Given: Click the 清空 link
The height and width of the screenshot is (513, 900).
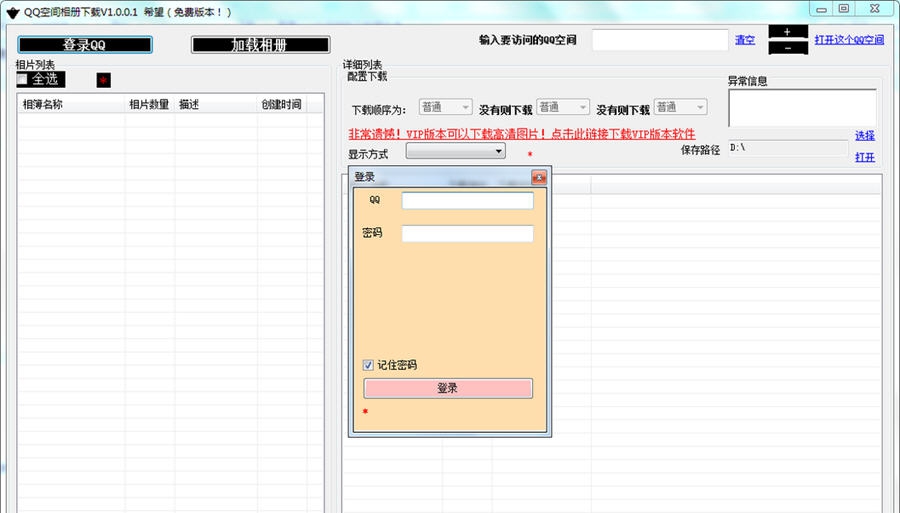Looking at the screenshot, I should [x=745, y=40].
